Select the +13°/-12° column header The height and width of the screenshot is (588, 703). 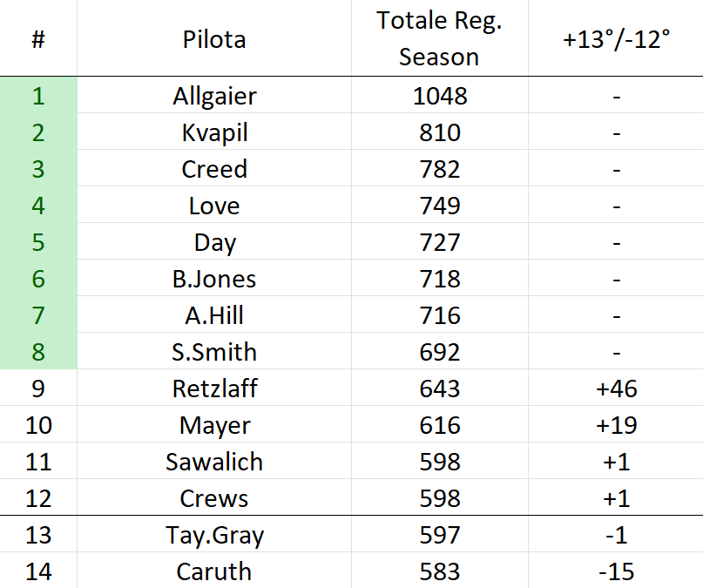[616, 38]
